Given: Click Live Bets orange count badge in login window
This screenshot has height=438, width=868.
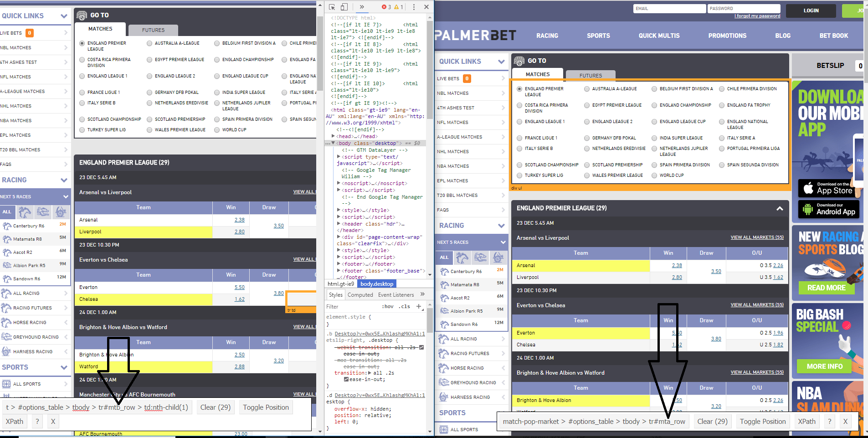Looking at the screenshot, I should pos(467,78).
